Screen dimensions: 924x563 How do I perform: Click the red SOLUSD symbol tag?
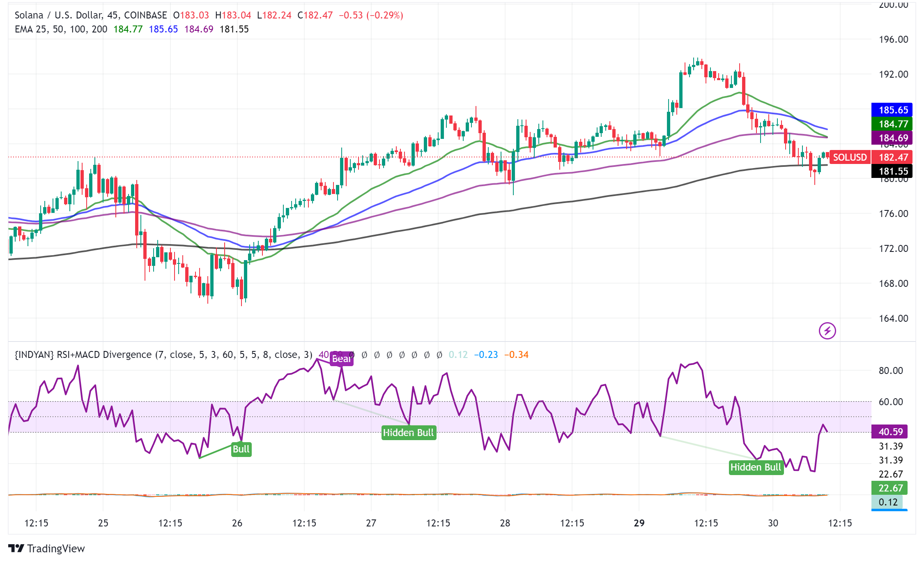[849, 157]
